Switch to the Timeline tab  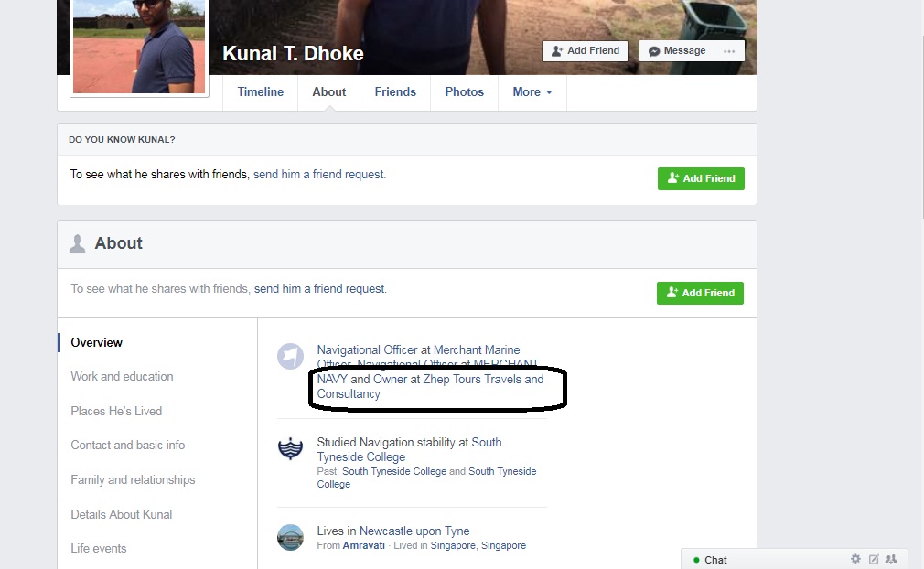coord(261,91)
